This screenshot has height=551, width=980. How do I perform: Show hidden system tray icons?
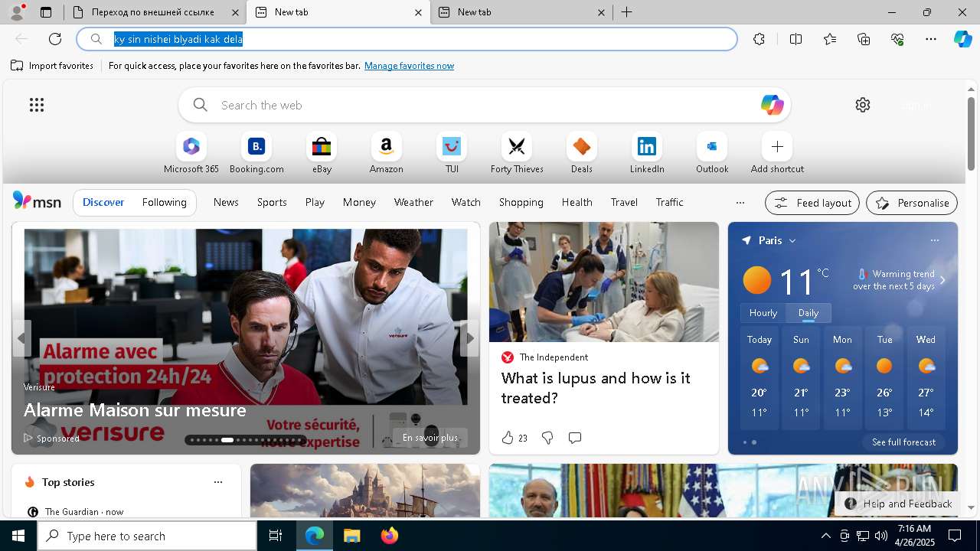coord(825,536)
